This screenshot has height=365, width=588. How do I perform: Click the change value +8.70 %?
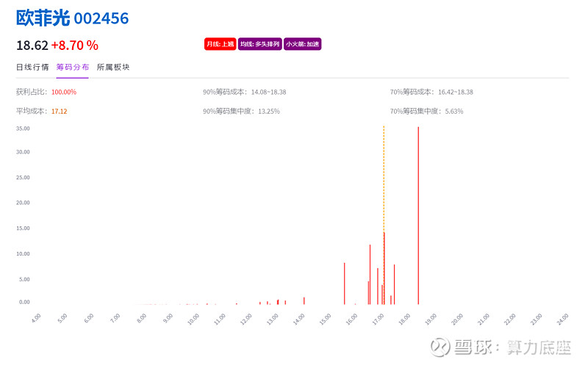75,46
